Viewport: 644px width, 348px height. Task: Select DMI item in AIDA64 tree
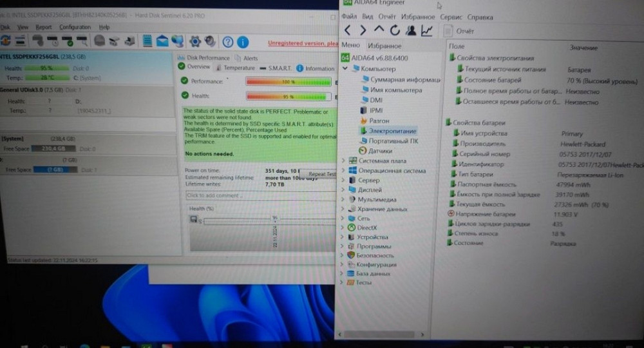372,100
